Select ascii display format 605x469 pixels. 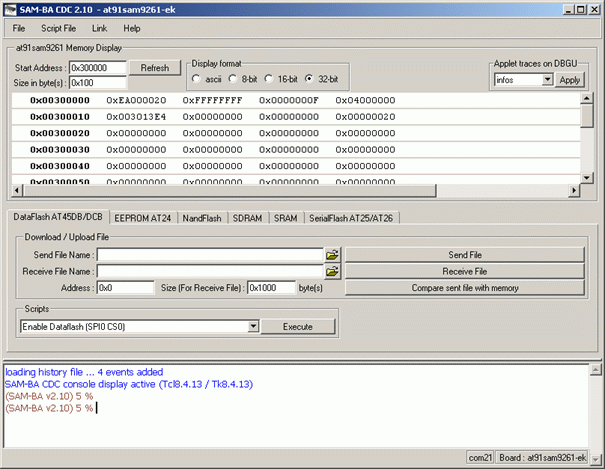point(196,79)
